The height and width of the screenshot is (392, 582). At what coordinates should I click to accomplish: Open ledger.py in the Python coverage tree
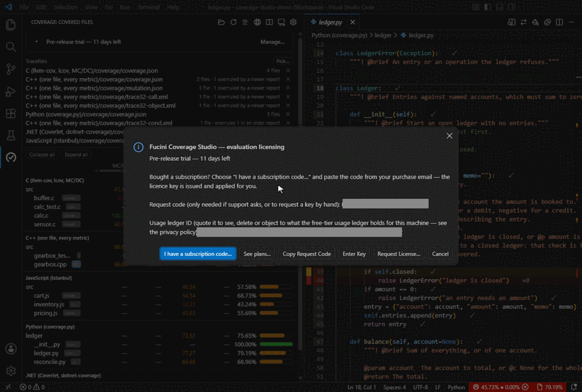(x=47, y=354)
